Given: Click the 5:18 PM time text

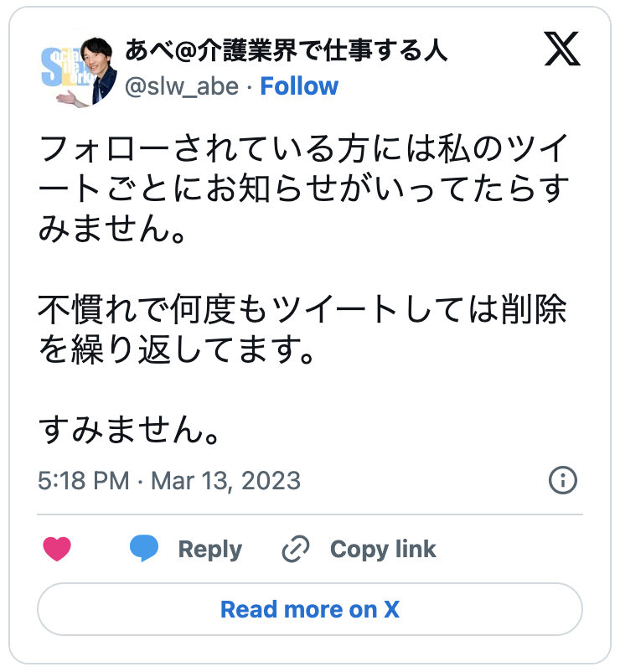Looking at the screenshot, I should [x=83, y=481].
